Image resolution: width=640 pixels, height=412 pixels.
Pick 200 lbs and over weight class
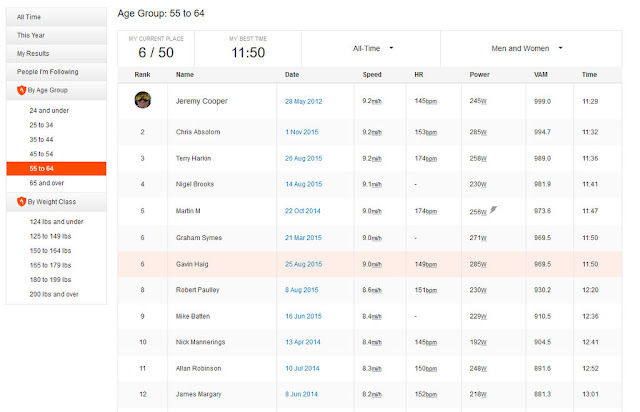pyautogui.click(x=52, y=295)
